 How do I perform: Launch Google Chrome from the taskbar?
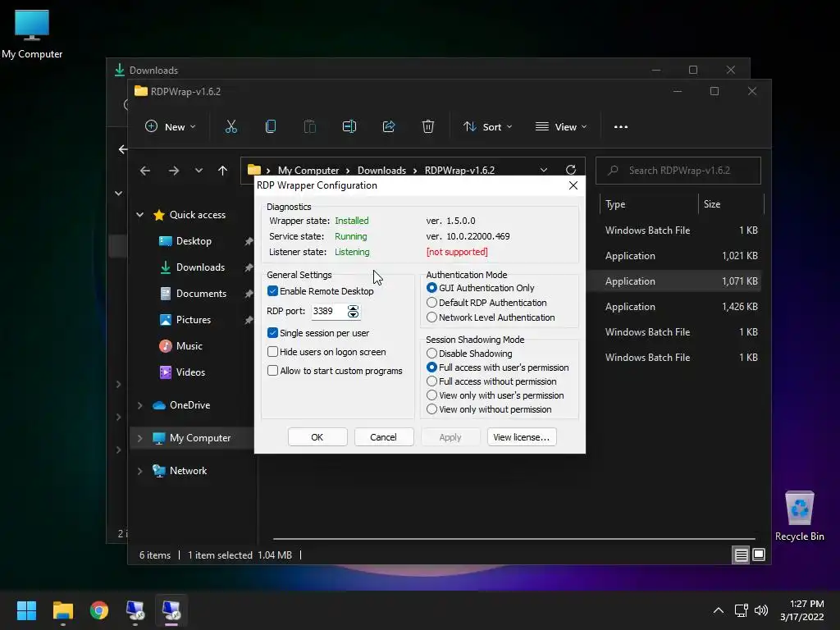click(99, 610)
